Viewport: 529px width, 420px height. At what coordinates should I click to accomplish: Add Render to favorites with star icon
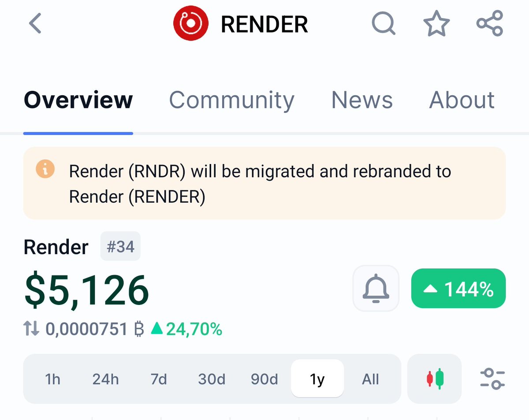(436, 23)
